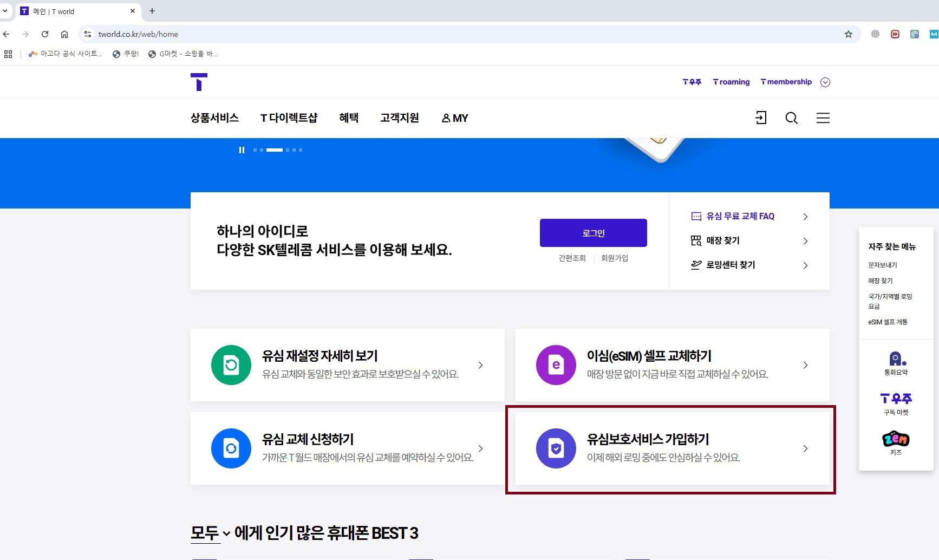This screenshot has width=939, height=560.
Task: Open the 모두 audience dropdown
Action: point(211,533)
